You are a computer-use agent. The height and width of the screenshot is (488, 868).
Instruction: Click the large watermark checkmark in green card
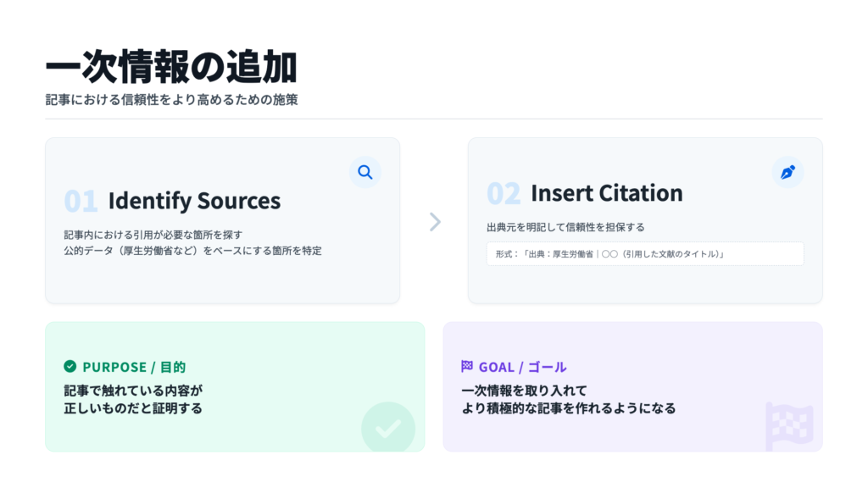389,428
